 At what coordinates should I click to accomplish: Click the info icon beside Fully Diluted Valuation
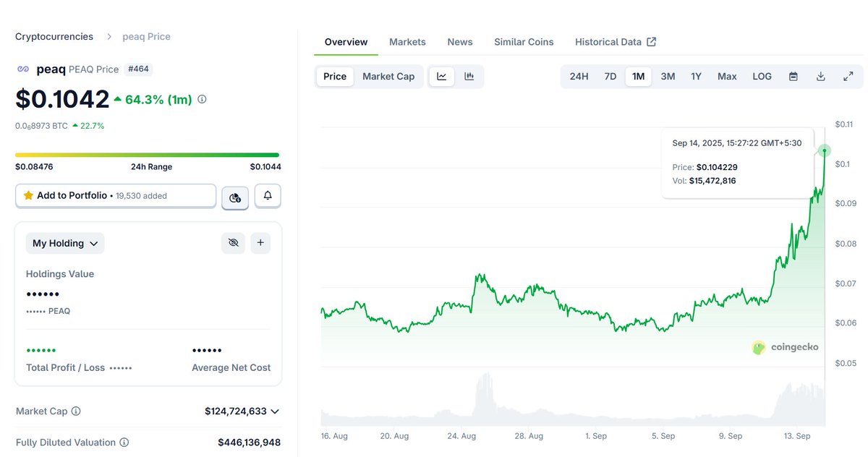124,442
